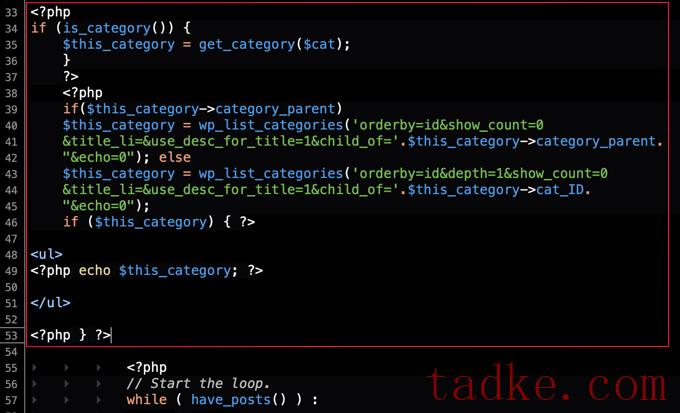Place cursor on get_category call

pyautogui.click(x=247, y=45)
